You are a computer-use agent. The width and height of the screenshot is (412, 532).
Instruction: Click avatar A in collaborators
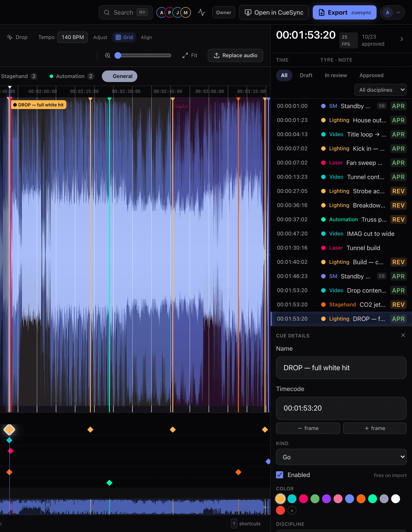(161, 12)
